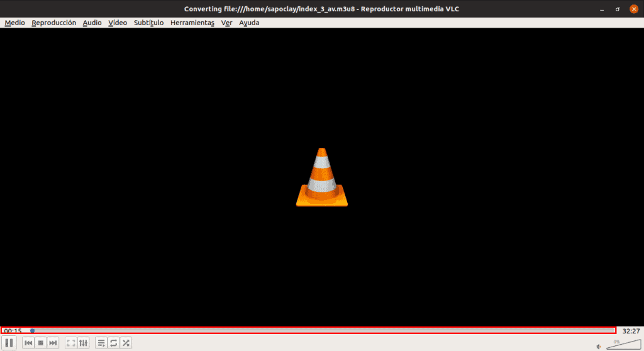
Task: Toggle random shuffle playback
Action: [126, 343]
